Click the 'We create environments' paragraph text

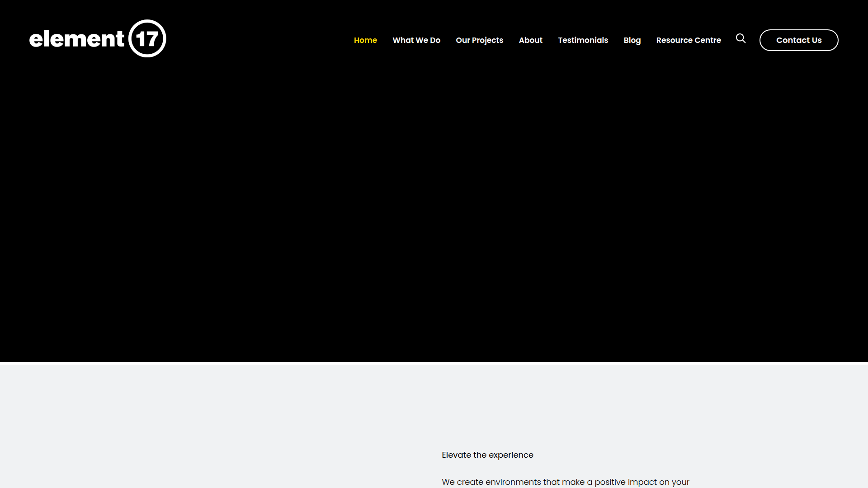click(x=566, y=482)
